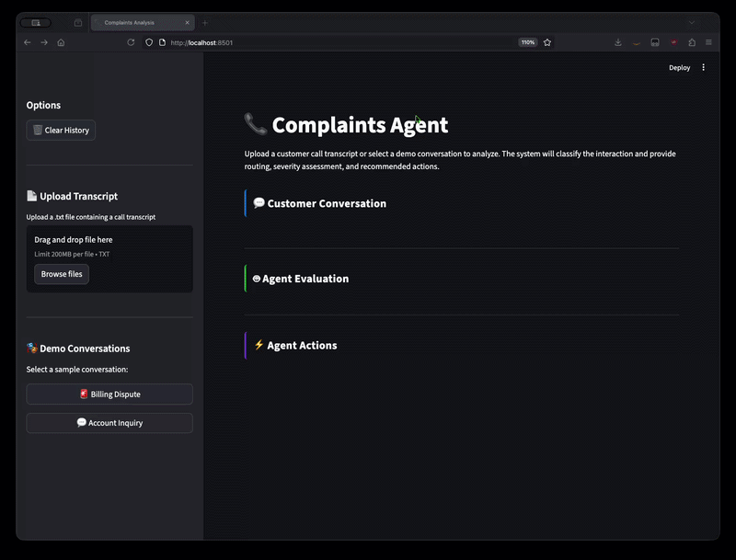The width and height of the screenshot is (736, 560).
Task: Open the extensions puzzle icon
Action: tap(692, 42)
